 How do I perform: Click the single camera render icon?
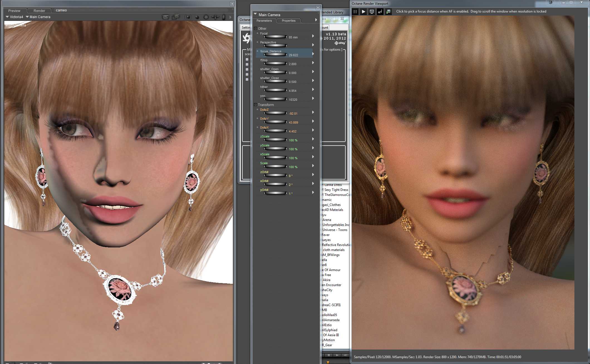[165, 17]
